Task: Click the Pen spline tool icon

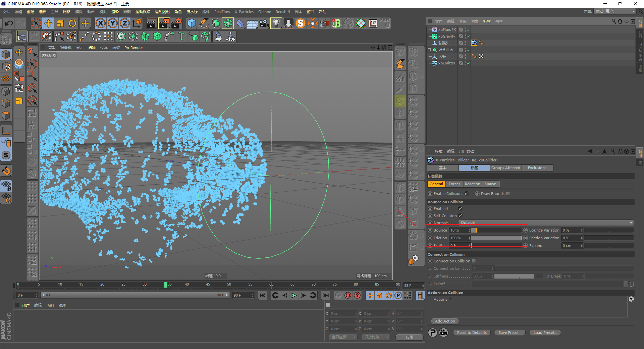Action: pos(204,23)
